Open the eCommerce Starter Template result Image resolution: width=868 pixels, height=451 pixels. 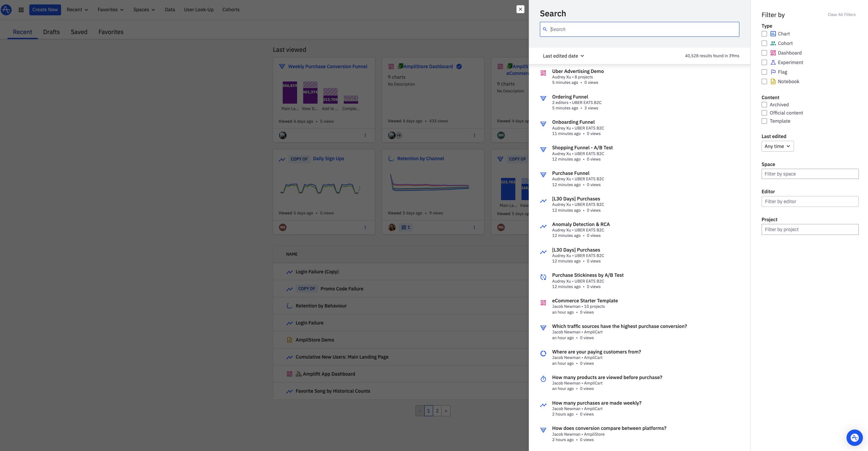[x=585, y=301]
